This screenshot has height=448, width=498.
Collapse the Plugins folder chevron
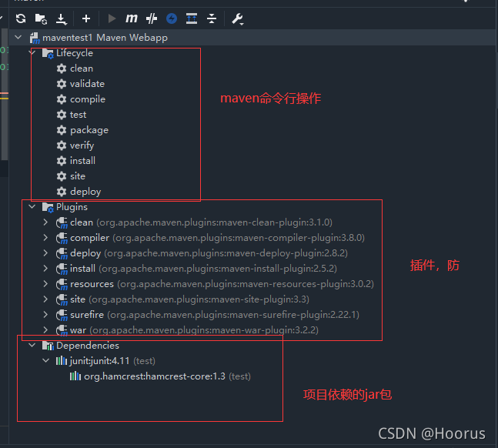pyautogui.click(x=32, y=207)
